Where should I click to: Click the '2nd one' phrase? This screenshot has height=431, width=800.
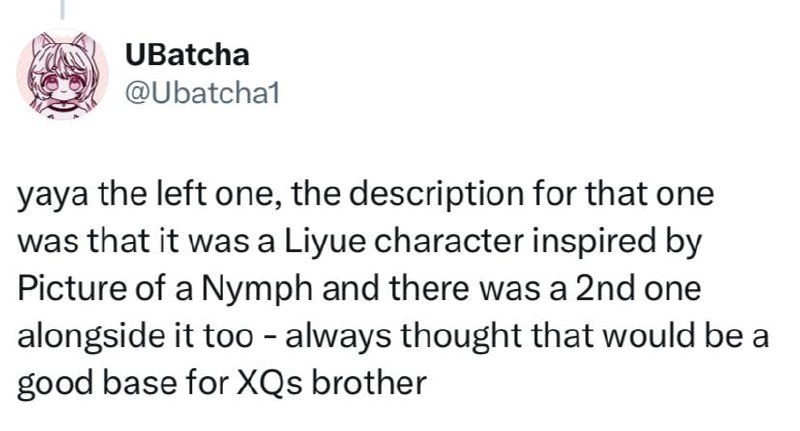tap(638, 289)
